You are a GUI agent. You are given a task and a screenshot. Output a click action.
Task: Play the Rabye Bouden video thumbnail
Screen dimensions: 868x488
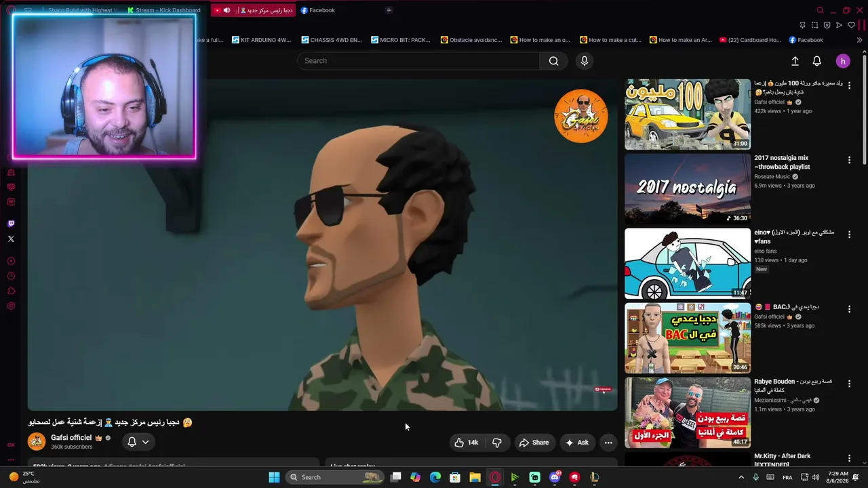coord(688,413)
